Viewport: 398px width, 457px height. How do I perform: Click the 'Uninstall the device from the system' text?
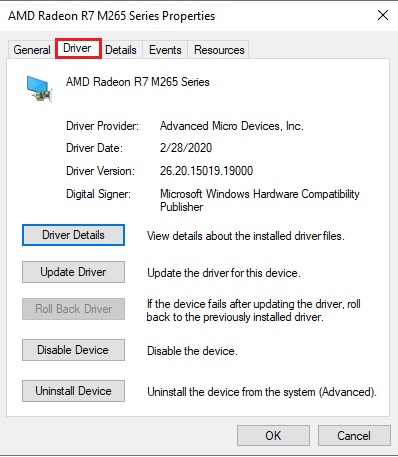[262, 392]
